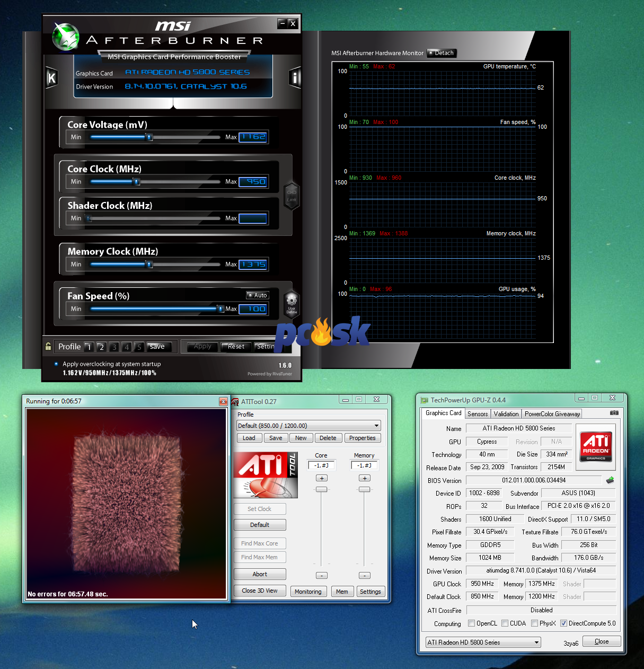The width and height of the screenshot is (644, 669).
Task: Toggle the PhysX checkbox
Action: tap(534, 623)
